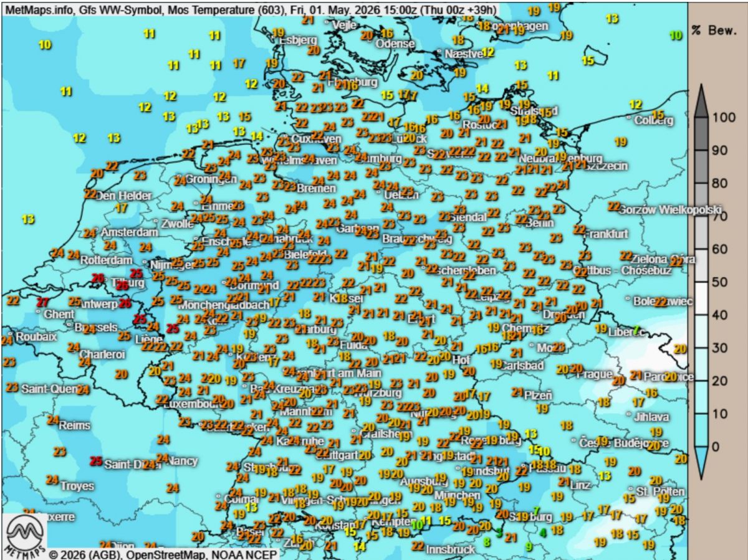Image resolution: width=748 pixels, height=560 pixels.
Task: Click the red 27 temperature marker near Ghent
Action: (x=42, y=302)
